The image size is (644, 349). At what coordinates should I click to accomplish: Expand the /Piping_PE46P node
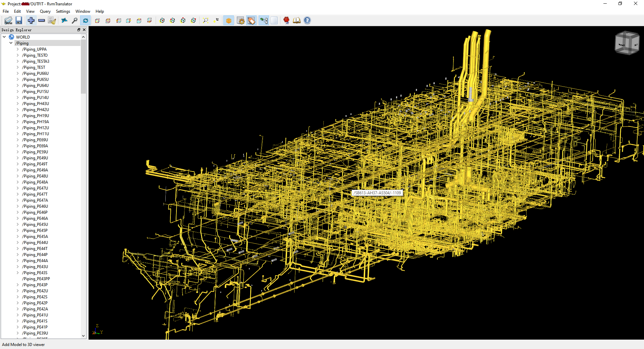point(18,212)
